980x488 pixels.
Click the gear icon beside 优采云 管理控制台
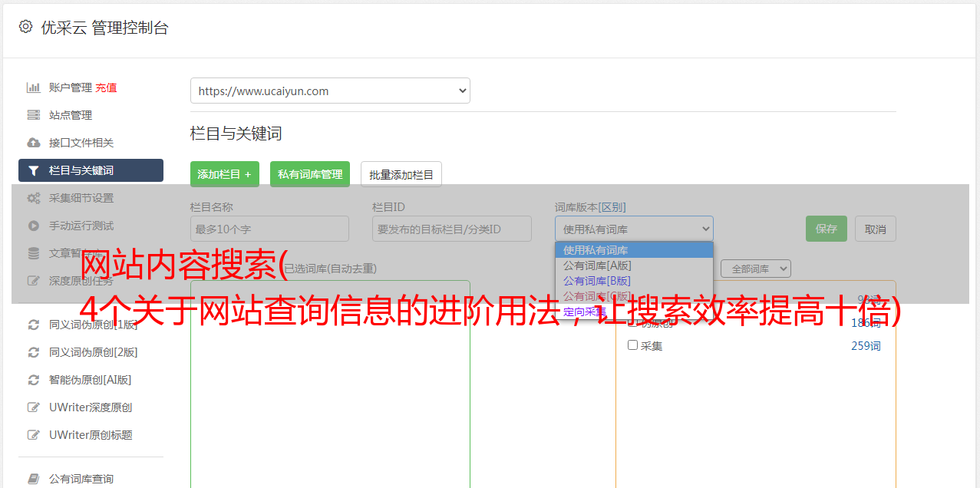(25, 27)
